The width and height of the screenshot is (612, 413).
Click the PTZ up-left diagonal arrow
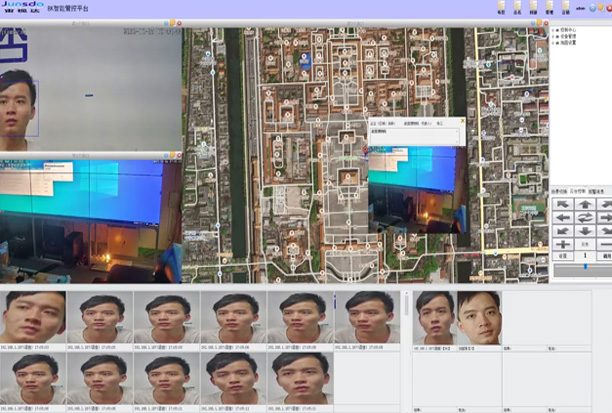(x=562, y=203)
